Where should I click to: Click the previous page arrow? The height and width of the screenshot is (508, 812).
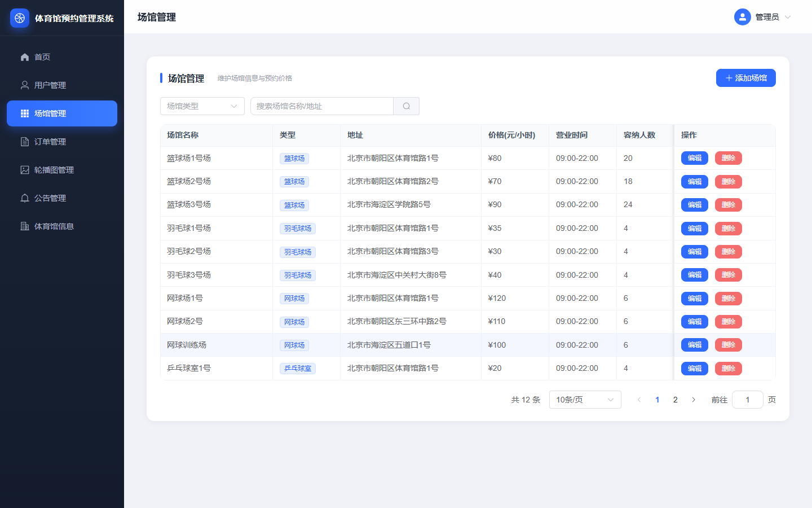pos(639,400)
